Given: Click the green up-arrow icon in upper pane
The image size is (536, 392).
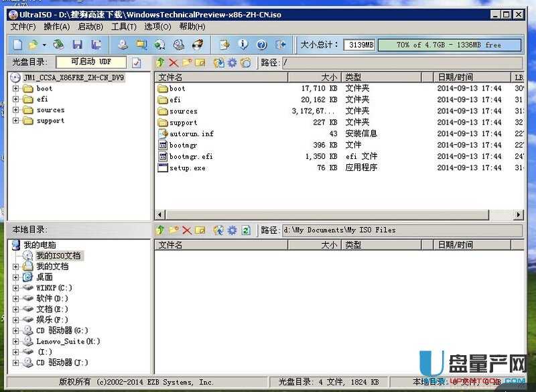Looking at the screenshot, I should (160, 62).
